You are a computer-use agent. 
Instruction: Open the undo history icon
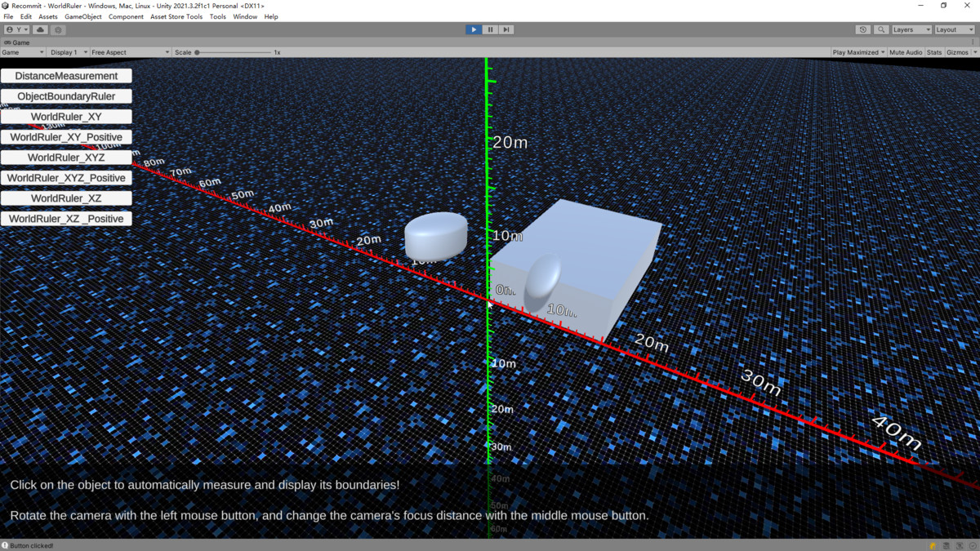click(x=863, y=29)
